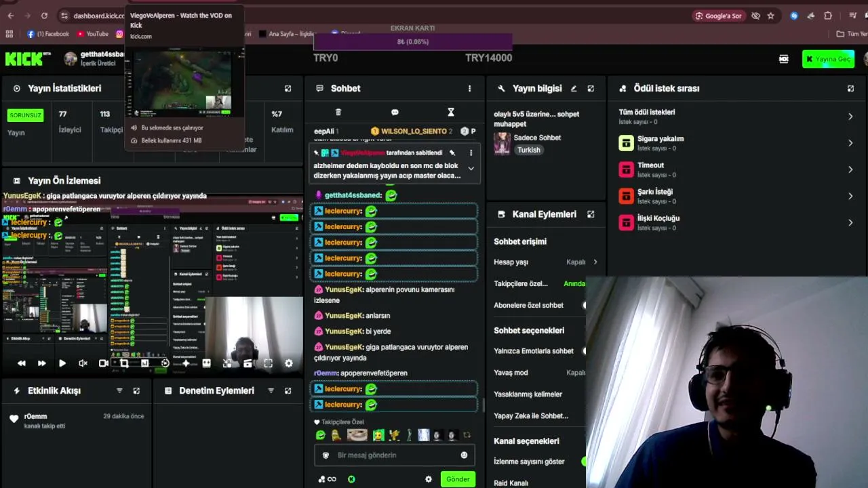
Task: Click the EKRAN KARTI goal progress bar
Action: [413, 42]
